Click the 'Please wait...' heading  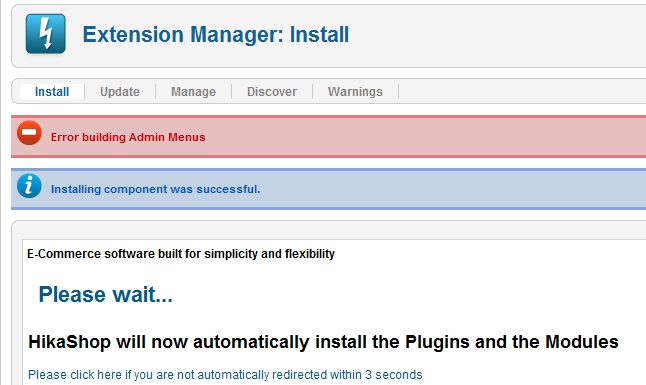[105, 294]
